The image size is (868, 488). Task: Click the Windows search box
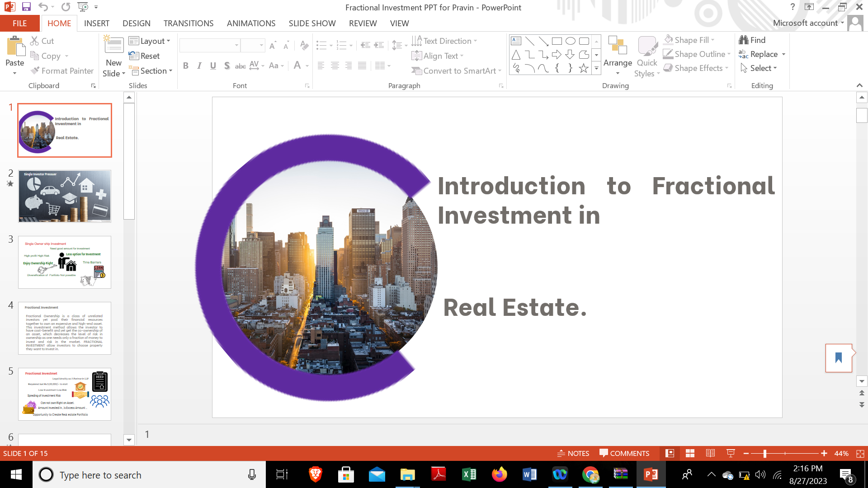click(x=149, y=475)
